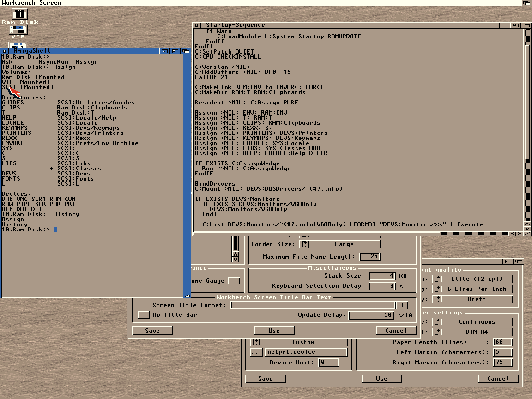Toggle the Volume Gauge checkbox
Screen dimensions: 532x399
234,281
